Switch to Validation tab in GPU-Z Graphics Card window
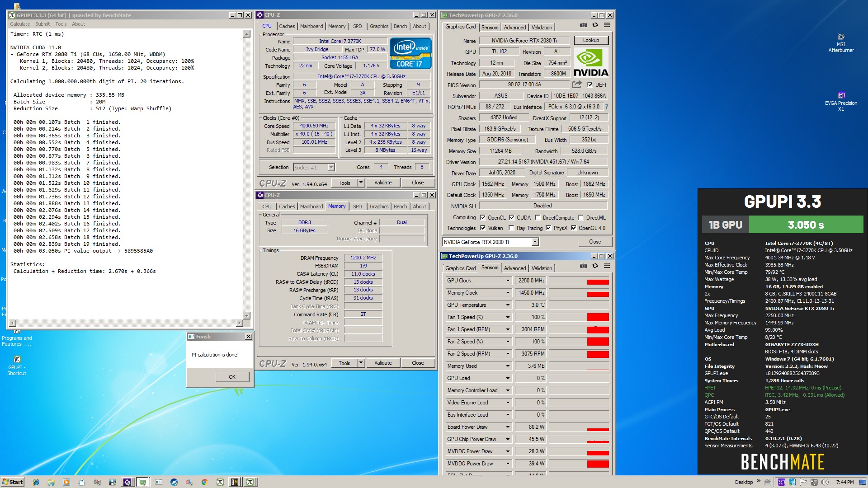868x488 pixels. click(542, 28)
